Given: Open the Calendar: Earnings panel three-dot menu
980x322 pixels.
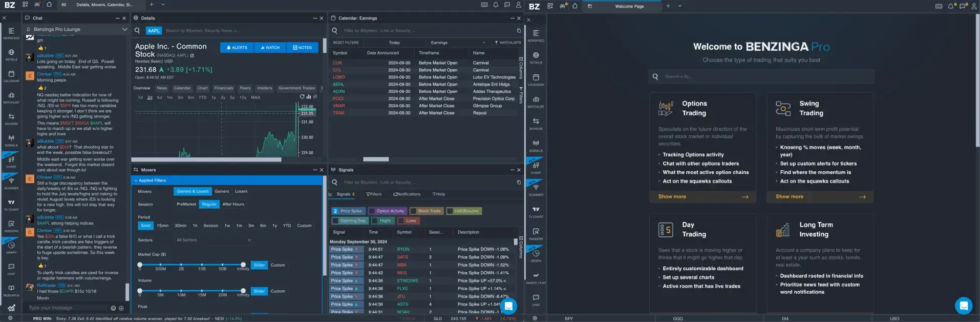Looking at the screenshot, I should click(512, 18).
